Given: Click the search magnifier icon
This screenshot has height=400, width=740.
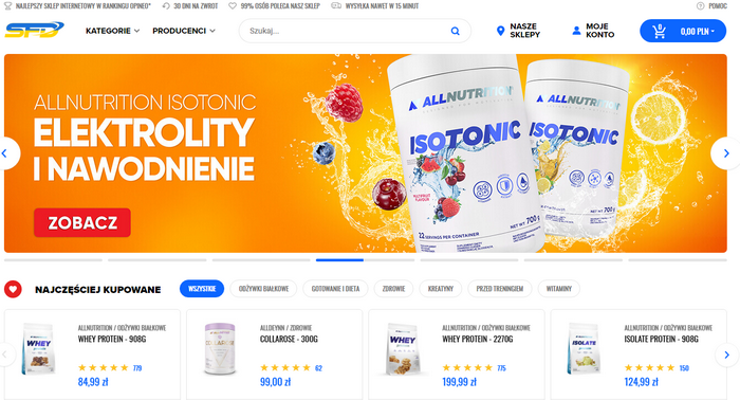Looking at the screenshot, I should point(455,31).
